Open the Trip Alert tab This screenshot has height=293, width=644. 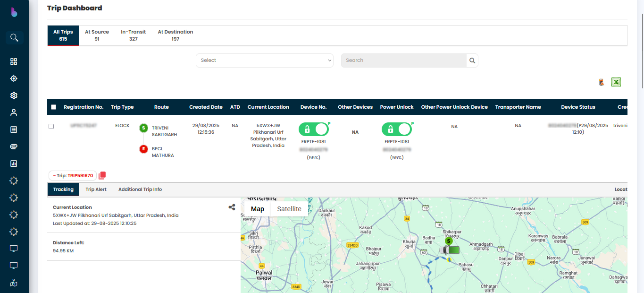pyautogui.click(x=96, y=190)
